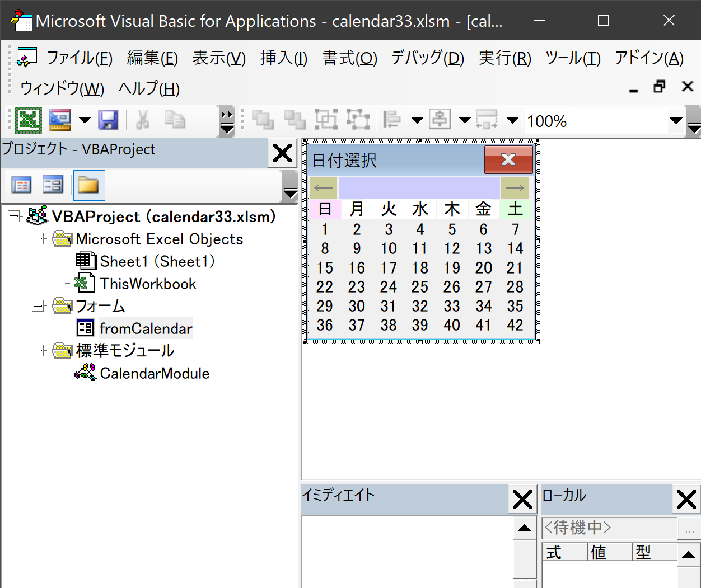The image size is (701, 588).
Task: Select day label 17 on the calendar form
Action: coord(389,268)
